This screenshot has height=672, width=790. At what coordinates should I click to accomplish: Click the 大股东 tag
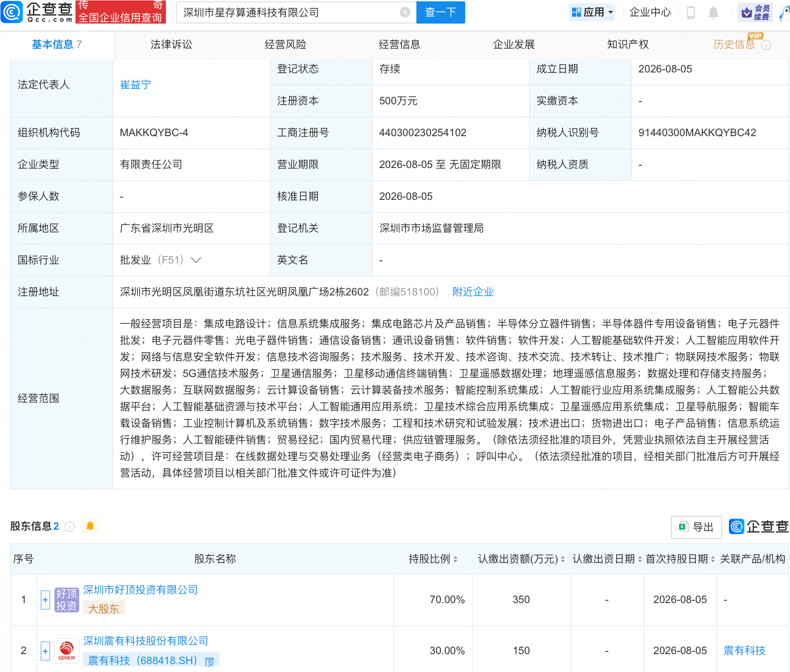click(x=103, y=609)
